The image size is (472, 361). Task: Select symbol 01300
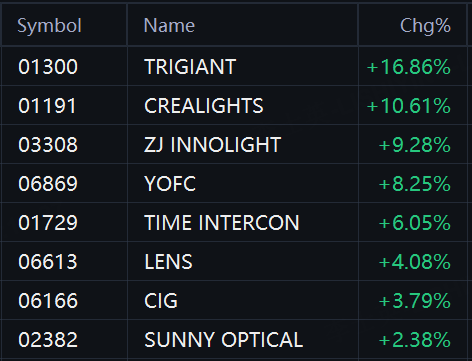click(x=48, y=67)
